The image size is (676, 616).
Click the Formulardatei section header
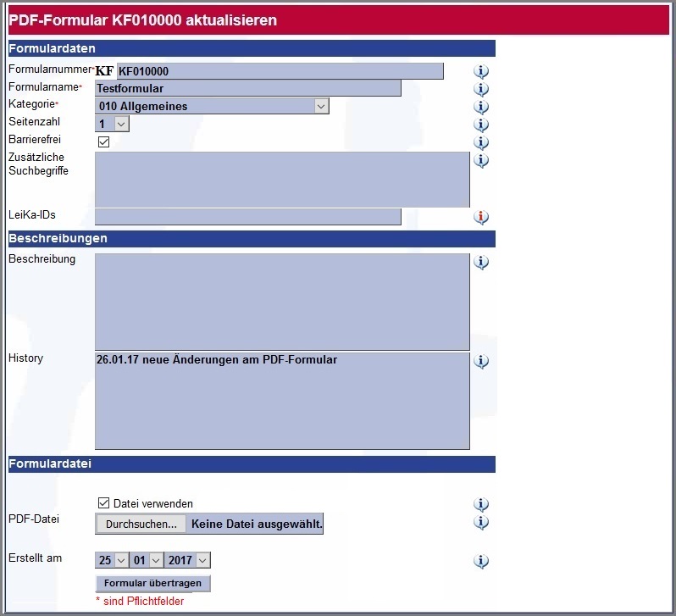tap(252, 464)
